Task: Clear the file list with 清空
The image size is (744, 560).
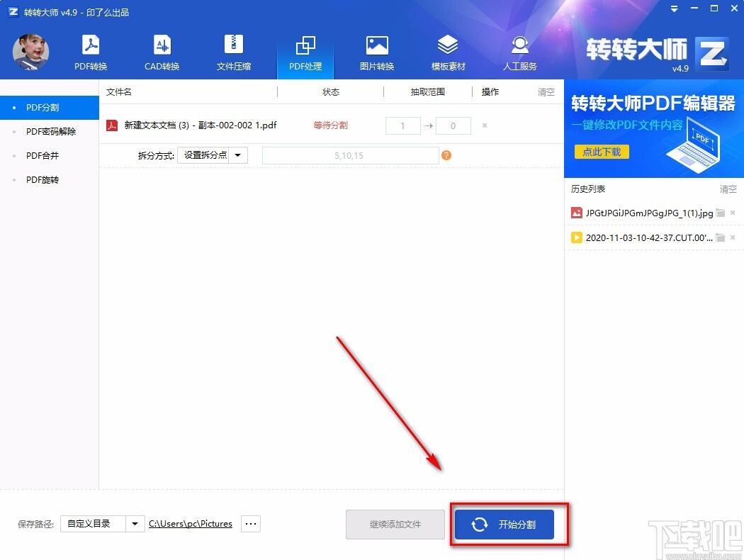Action: 546,92
